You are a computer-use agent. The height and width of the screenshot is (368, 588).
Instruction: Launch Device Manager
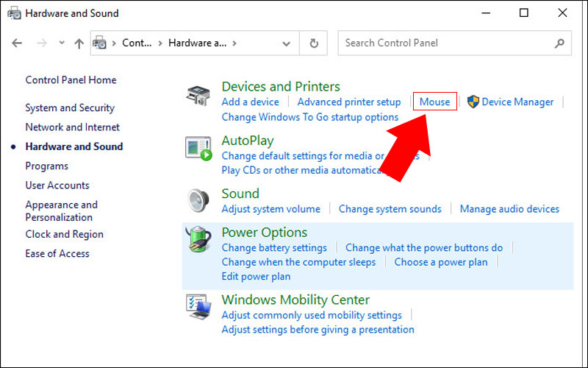point(517,102)
